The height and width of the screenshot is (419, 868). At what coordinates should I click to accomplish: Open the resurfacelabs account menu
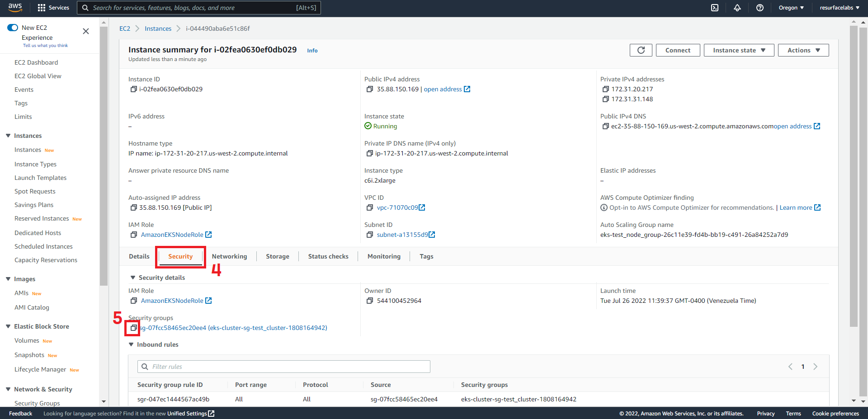(840, 8)
